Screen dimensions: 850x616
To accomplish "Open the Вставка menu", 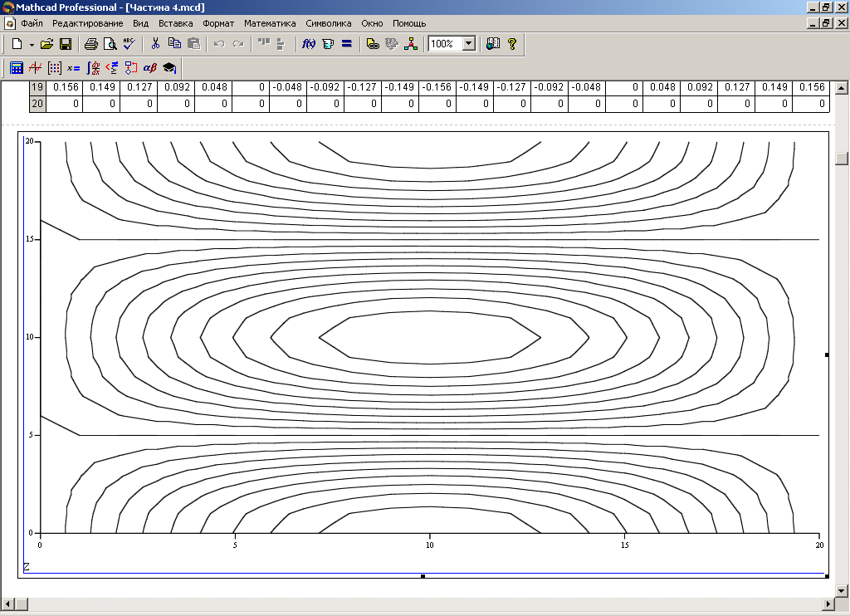I will click(176, 23).
